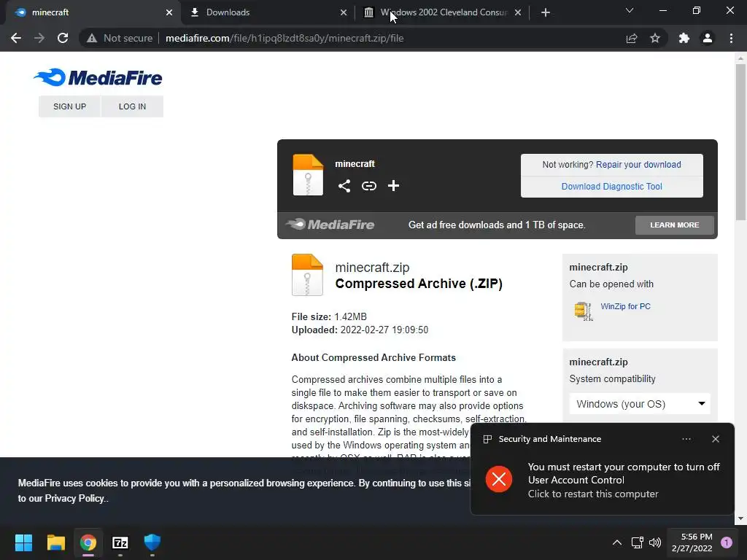The height and width of the screenshot is (560, 747).
Task: Click the minecraft zip file icon in dark panel
Action: (308, 175)
